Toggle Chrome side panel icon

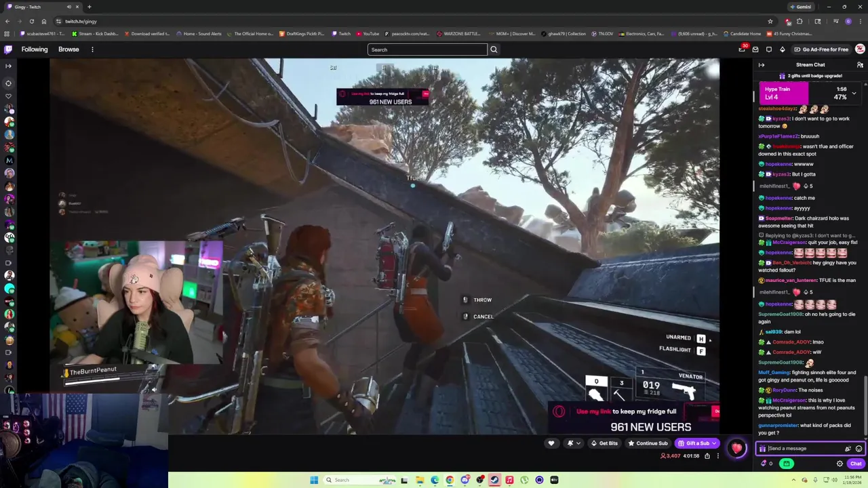click(818, 21)
